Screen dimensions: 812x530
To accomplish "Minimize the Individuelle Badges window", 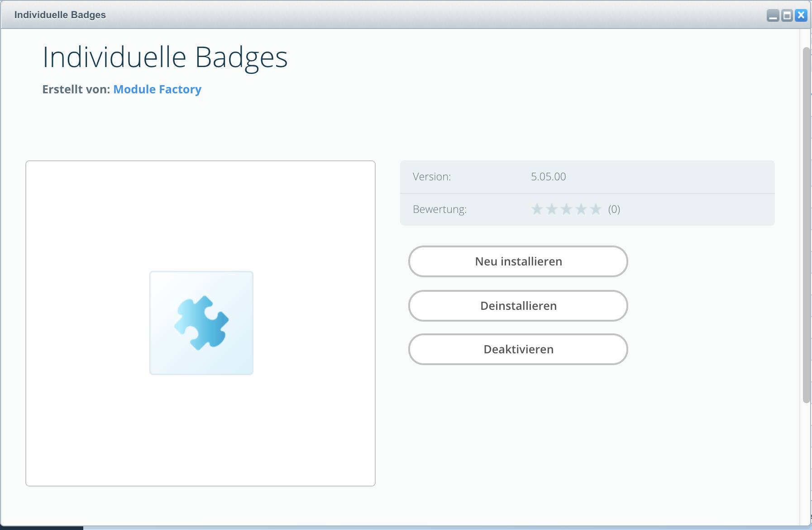I will pos(773,16).
